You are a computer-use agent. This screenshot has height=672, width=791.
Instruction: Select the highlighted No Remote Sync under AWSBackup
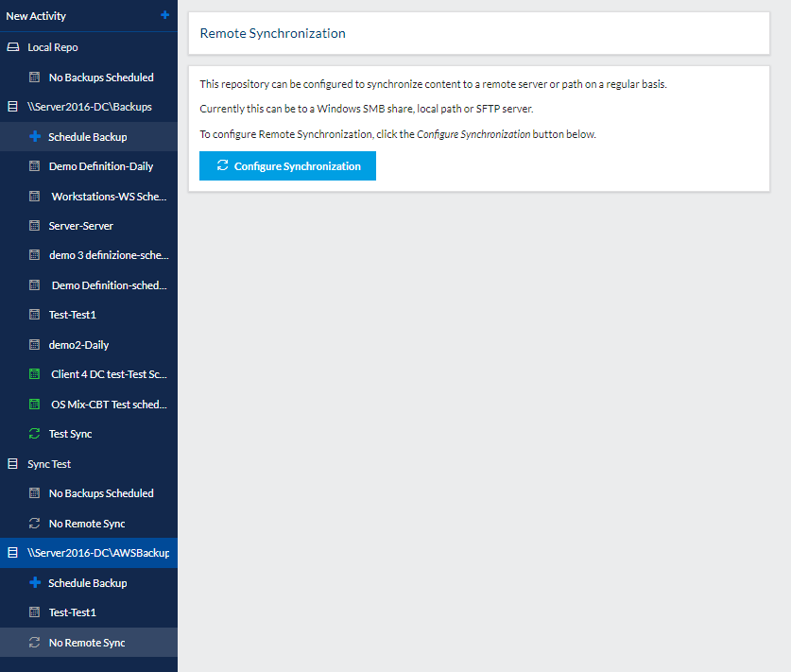click(86, 643)
